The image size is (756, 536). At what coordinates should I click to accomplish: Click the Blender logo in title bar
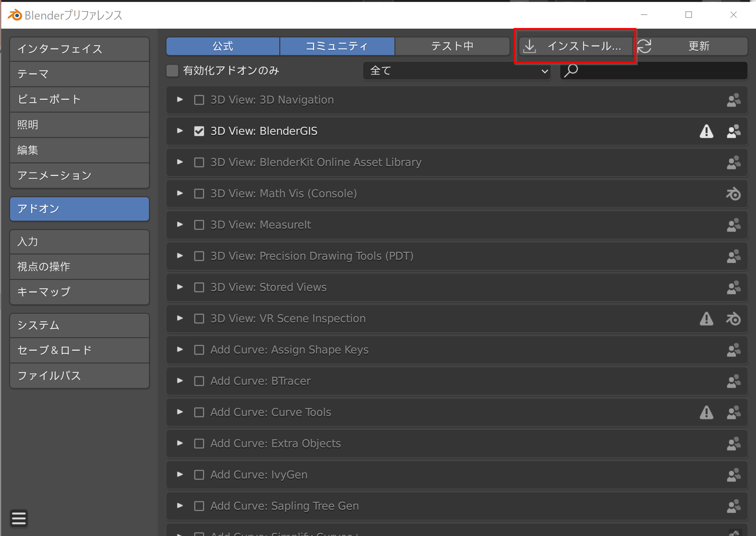coord(15,15)
